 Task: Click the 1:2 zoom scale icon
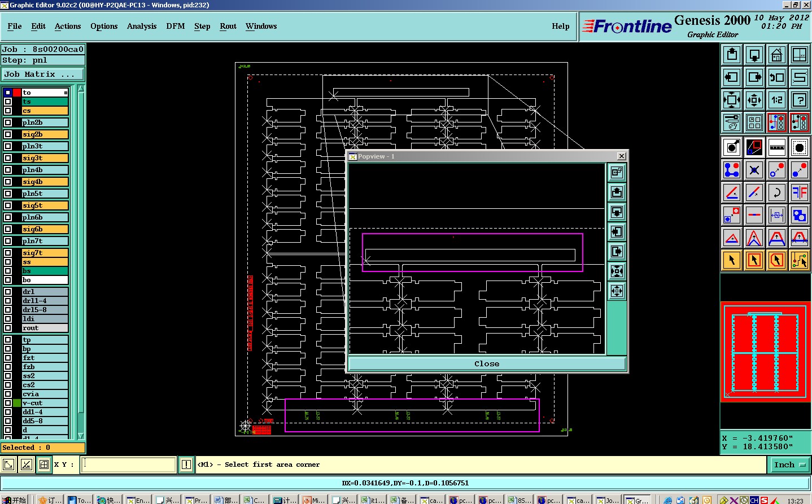pyautogui.click(x=777, y=100)
